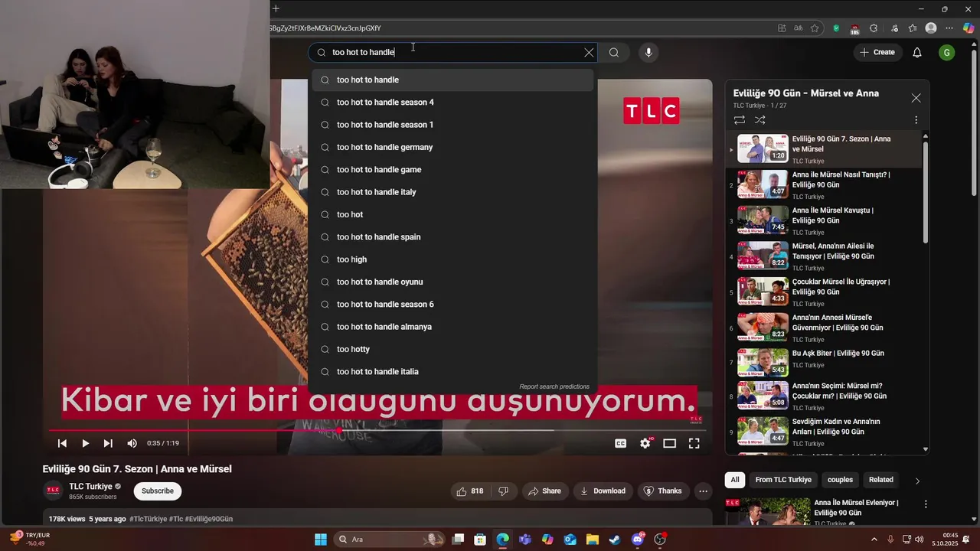
Task: Toggle playlist shuffle
Action: 760,120
